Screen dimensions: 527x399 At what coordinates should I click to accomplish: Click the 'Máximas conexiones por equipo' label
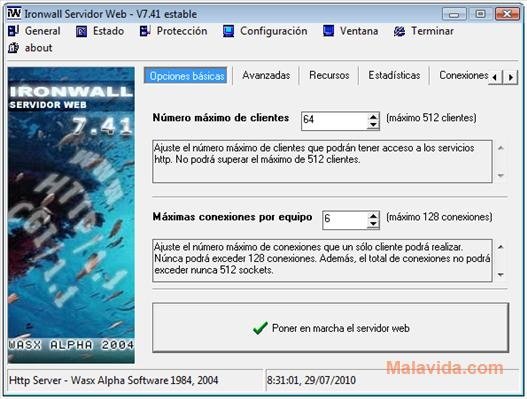point(232,217)
